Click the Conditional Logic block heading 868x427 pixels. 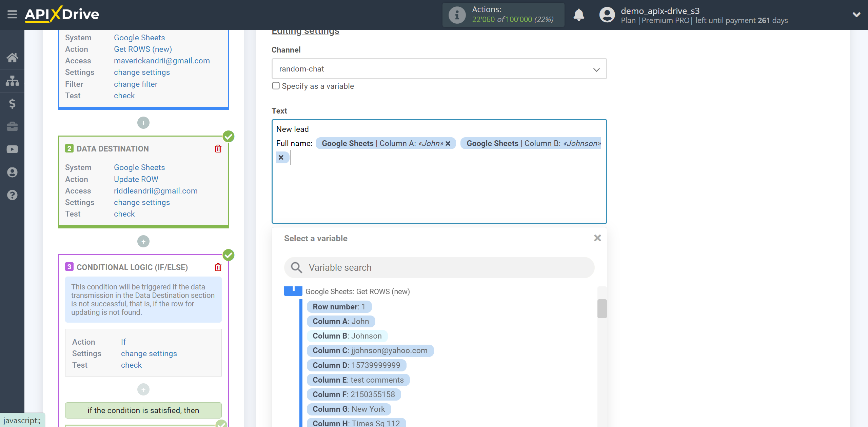coord(132,267)
